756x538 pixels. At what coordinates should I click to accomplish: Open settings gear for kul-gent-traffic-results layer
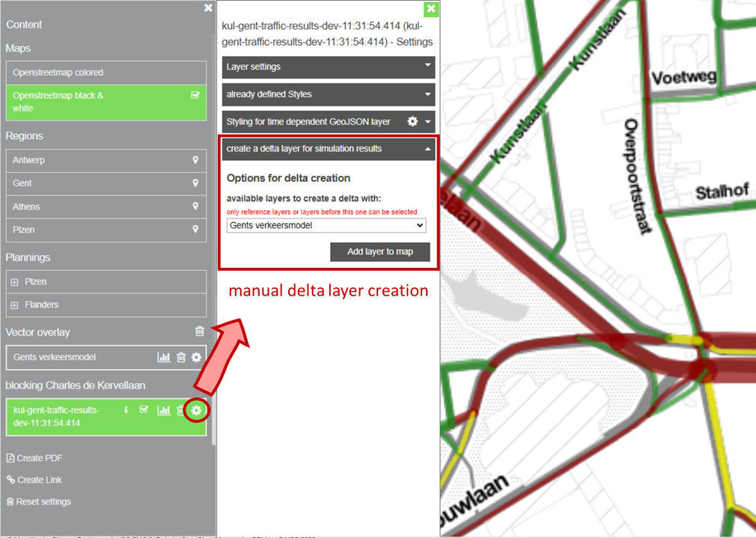(x=196, y=410)
